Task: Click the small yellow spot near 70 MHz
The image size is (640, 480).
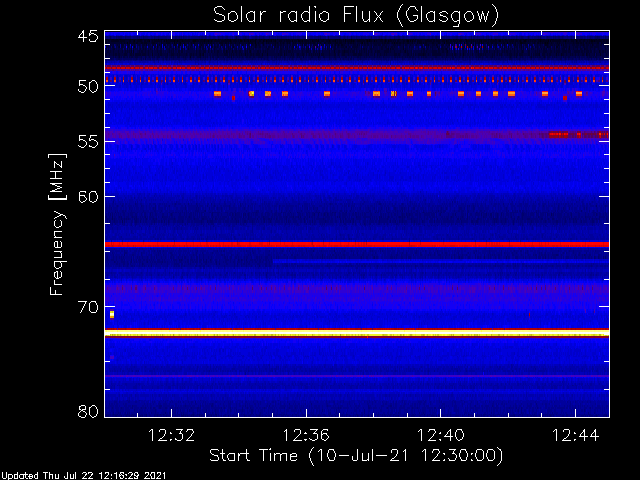Action: pyautogui.click(x=112, y=314)
